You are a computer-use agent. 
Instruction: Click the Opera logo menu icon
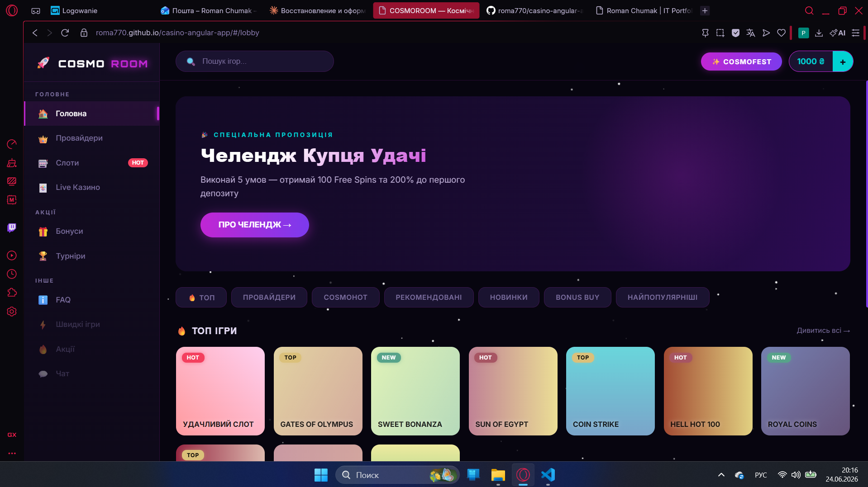[x=12, y=10]
